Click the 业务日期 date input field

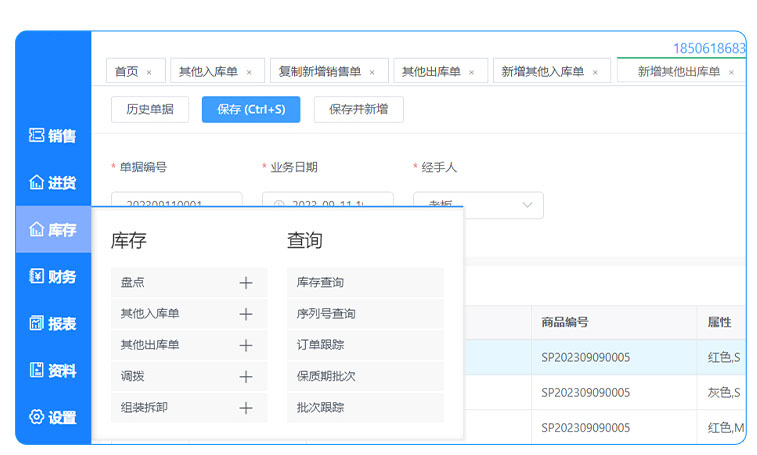click(328, 203)
